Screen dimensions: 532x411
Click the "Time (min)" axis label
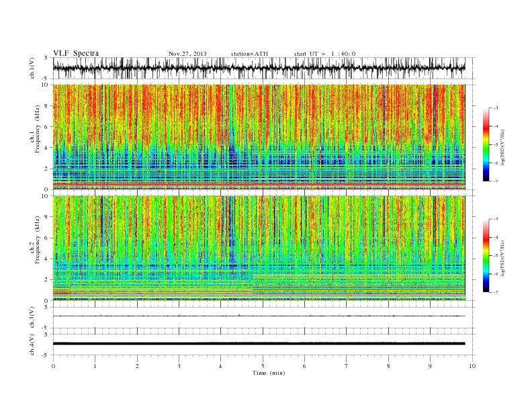pos(269,373)
